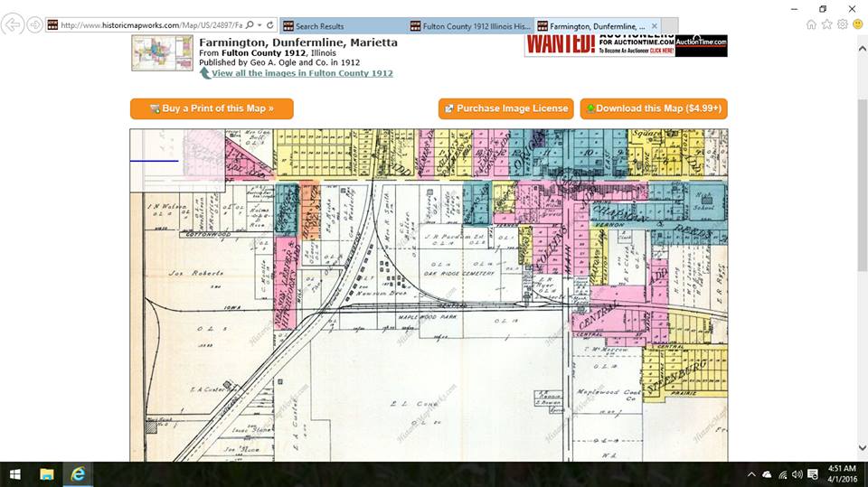
Task: Click the E. L. Cone parcel label
Action: click(x=414, y=404)
